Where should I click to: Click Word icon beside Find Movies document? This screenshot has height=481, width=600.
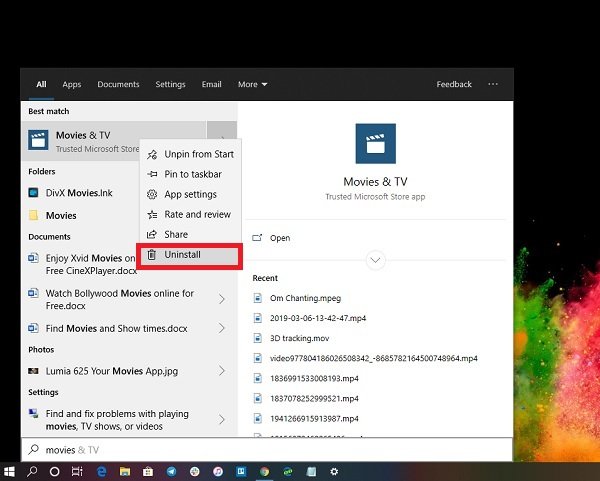click(33, 328)
